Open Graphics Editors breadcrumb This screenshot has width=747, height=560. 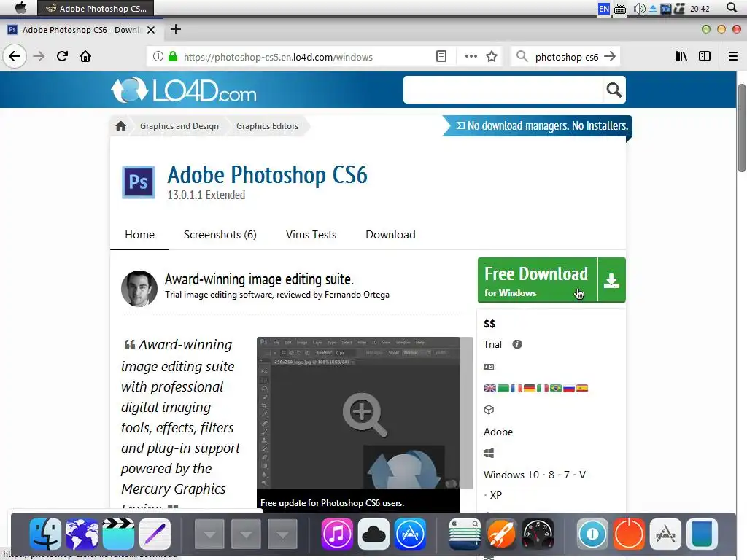[267, 125]
